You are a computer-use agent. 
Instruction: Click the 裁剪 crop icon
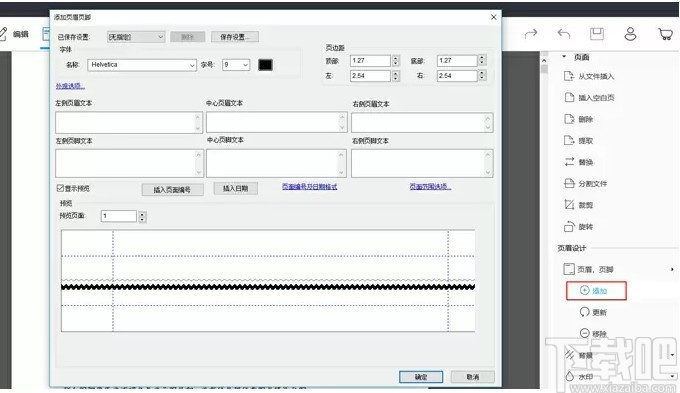point(569,205)
